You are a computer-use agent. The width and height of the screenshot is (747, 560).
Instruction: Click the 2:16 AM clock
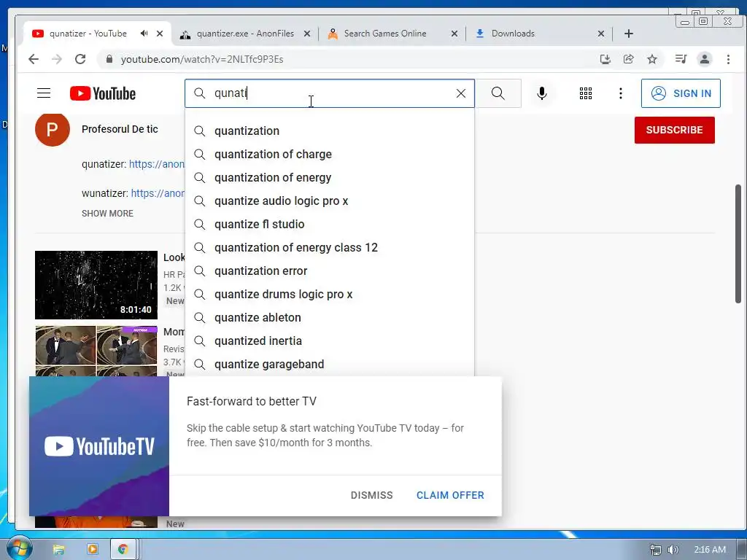pyautogui.click(x=710, y=550)
